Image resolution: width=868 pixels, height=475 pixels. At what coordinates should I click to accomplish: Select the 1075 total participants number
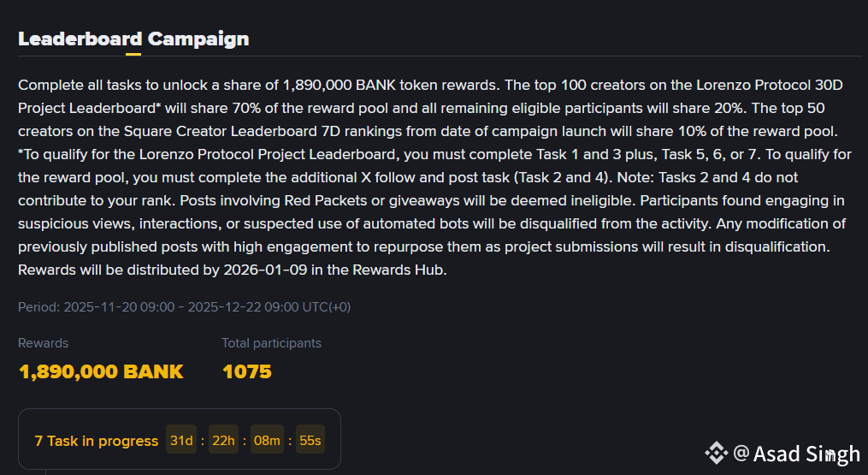pyautogui.click(x=246, y=371)
